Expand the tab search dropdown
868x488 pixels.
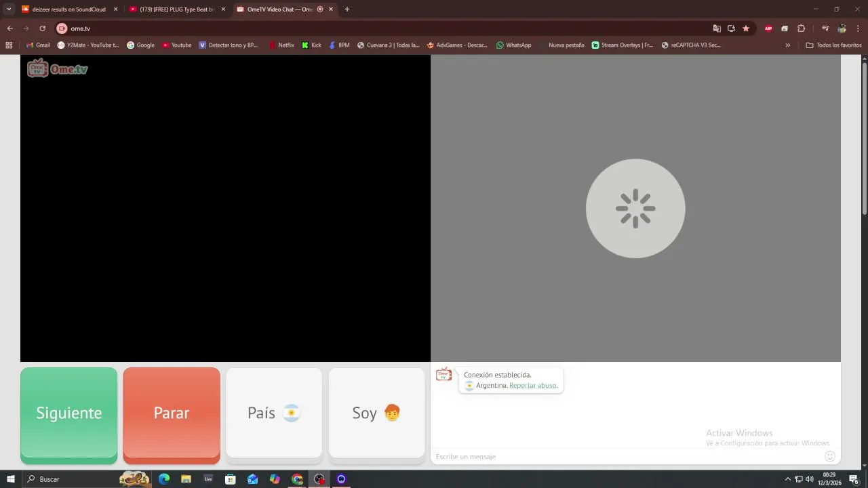tap(9, 9)
